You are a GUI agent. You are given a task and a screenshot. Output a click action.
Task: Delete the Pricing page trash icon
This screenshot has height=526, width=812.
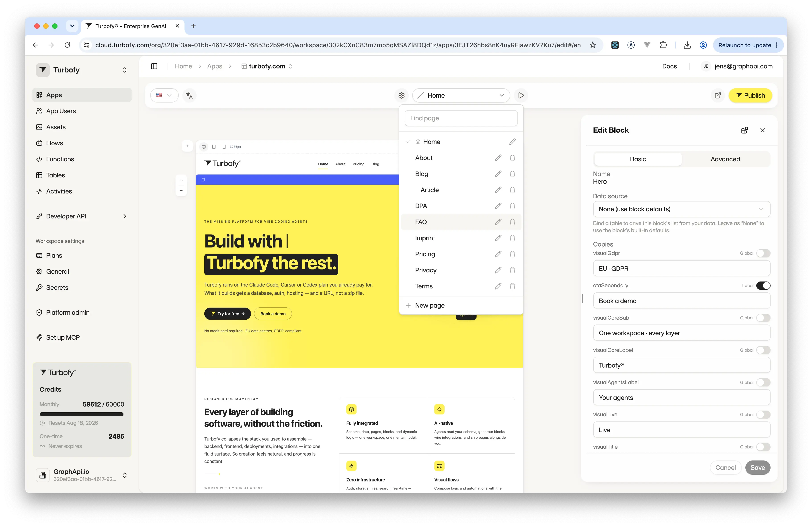tap(513, 254)
